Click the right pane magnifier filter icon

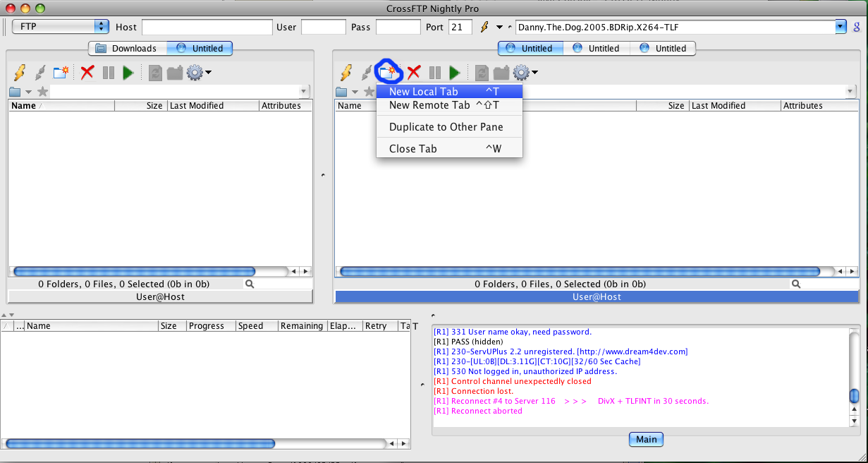(x=796, y=284)
